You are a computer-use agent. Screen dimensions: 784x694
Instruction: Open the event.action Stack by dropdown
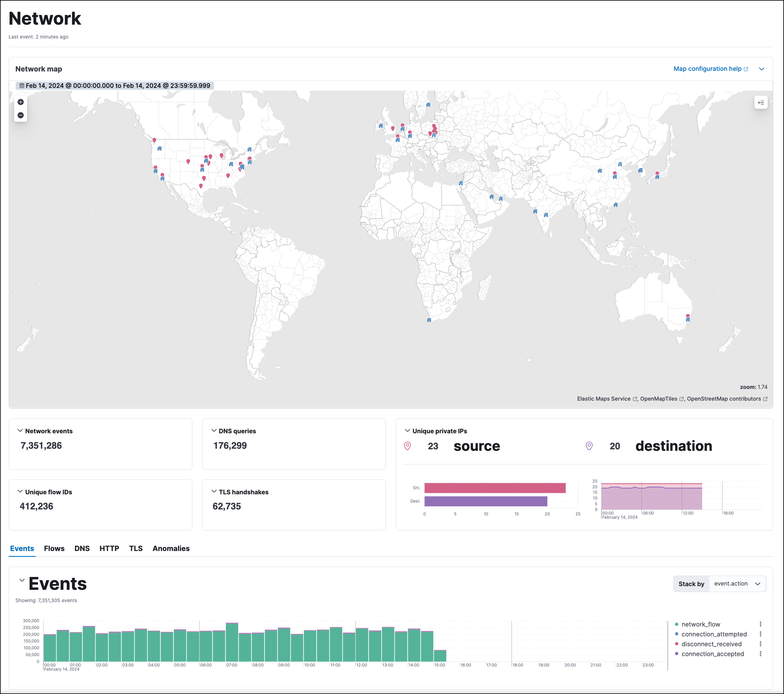[737, 583]
